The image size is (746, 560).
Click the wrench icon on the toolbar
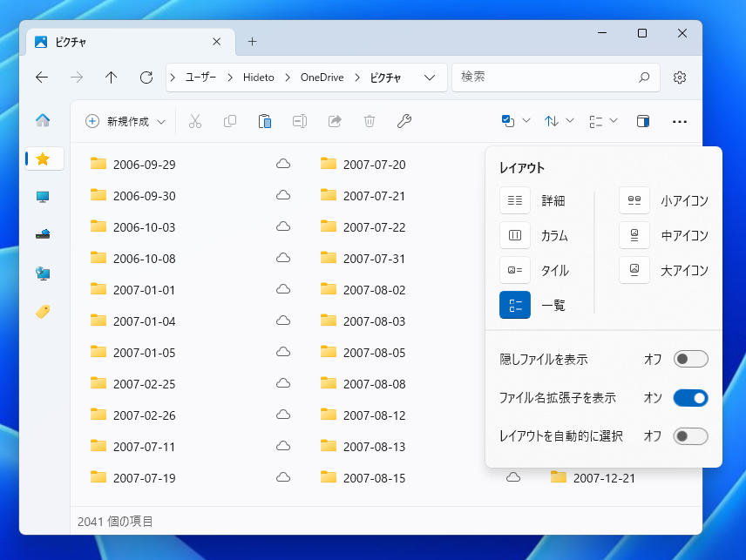pyautogui.click(x=404, y=121)
